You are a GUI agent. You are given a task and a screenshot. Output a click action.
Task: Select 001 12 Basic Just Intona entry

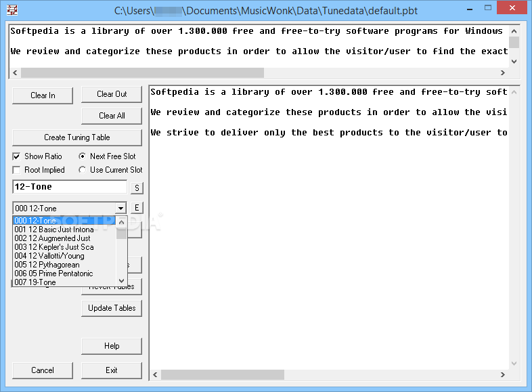click(x=64, y=230)
